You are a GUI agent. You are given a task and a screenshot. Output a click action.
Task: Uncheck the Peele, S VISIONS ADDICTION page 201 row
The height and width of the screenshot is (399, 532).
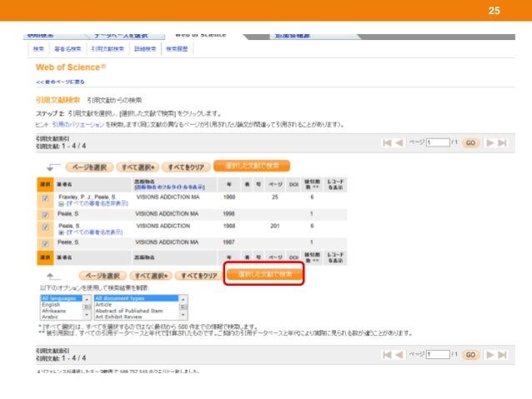click(x=45, y=227)
